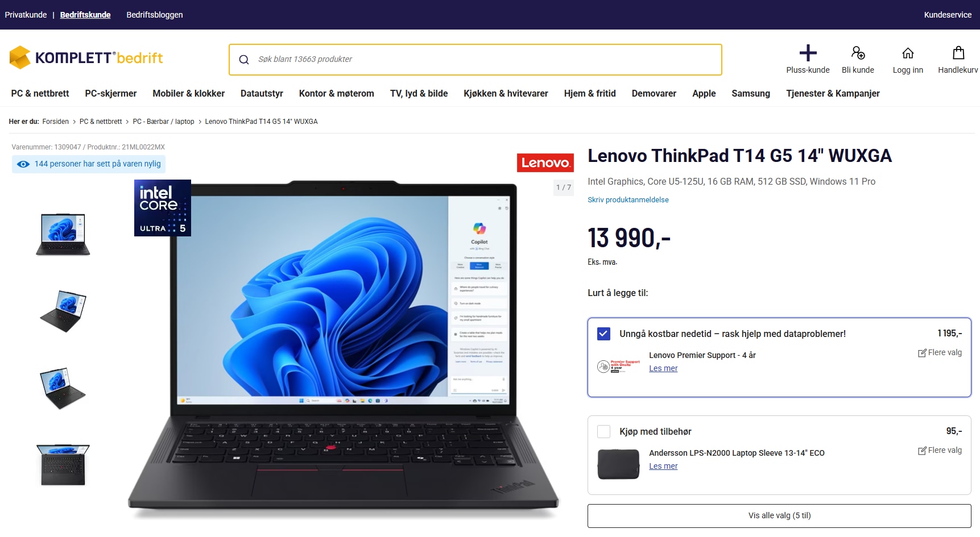The width and height of the screenshot is (980, 537).
Task: Open Flere valg for Premier Support
Action: point(940,352)
